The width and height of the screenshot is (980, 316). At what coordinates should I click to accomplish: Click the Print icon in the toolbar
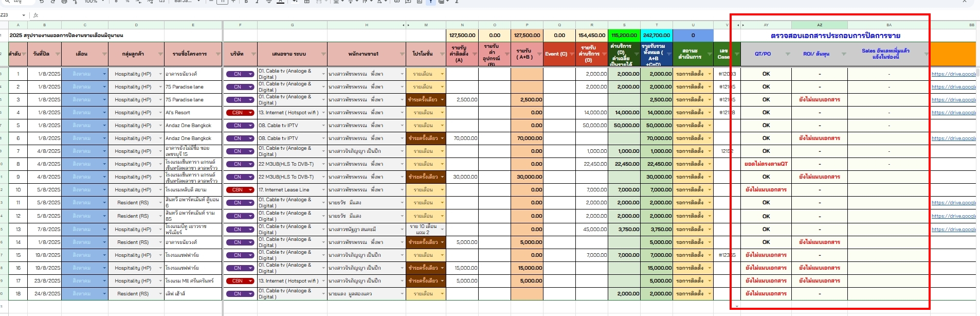pyautogui.click(x=64, y=2)
